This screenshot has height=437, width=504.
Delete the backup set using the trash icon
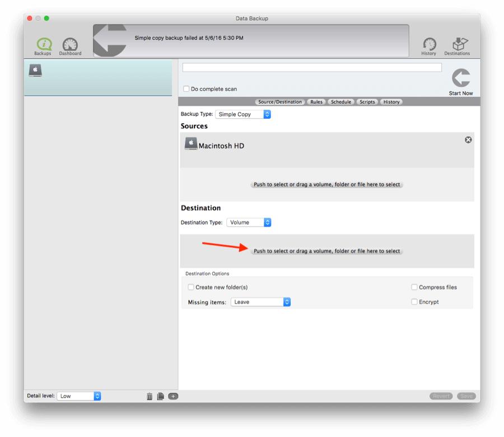[x=149, y=396]
